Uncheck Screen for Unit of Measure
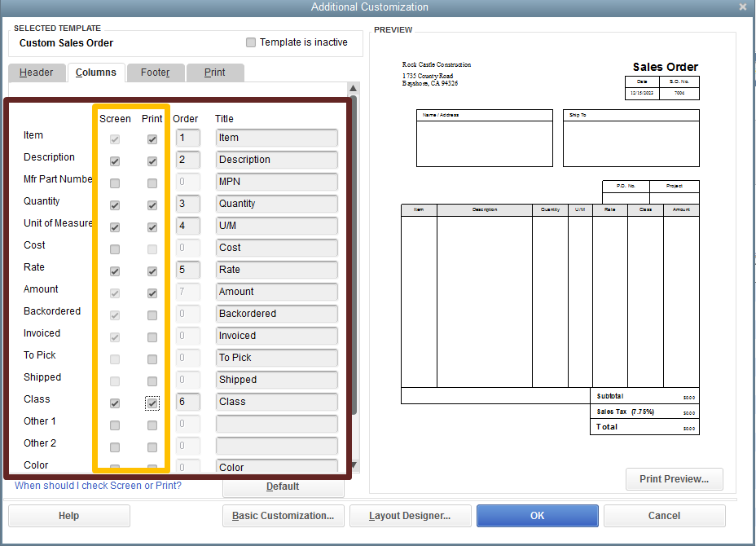This screenshot has width=756, height=546. [x=115, y=227]
